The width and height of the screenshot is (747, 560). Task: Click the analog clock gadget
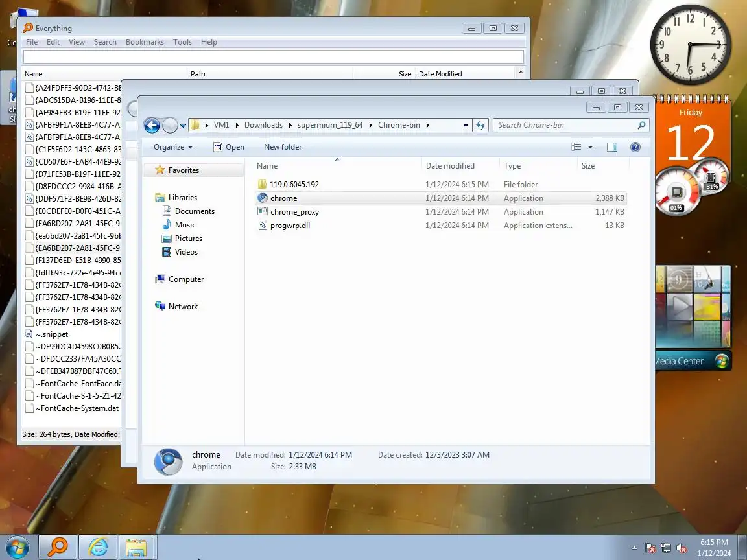(x=691, y=45)
